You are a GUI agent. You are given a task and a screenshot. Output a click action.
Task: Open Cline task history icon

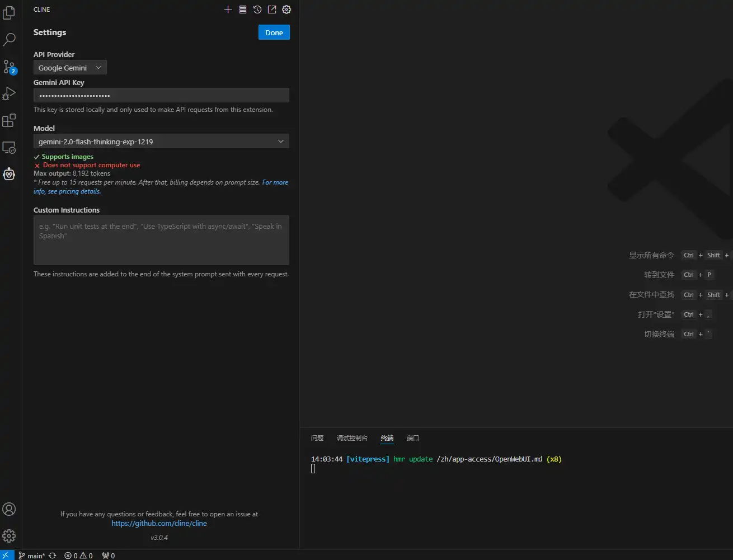coord(257,10)
